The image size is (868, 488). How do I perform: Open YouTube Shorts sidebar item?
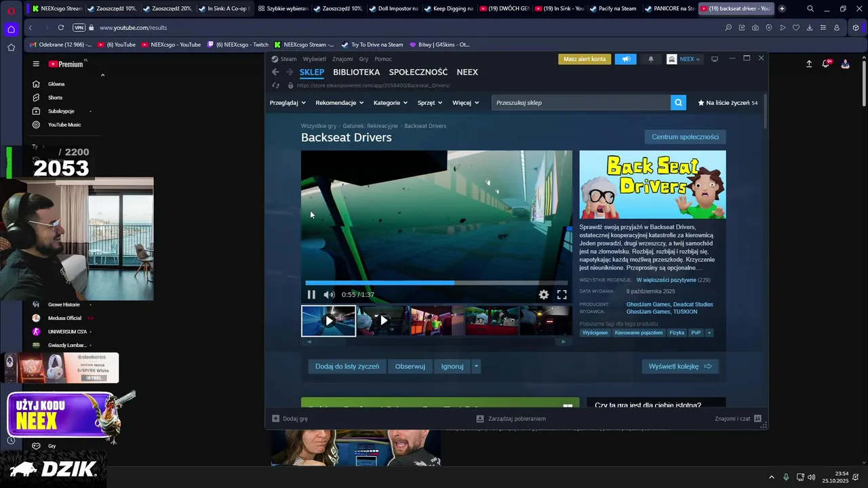[55, 98]
